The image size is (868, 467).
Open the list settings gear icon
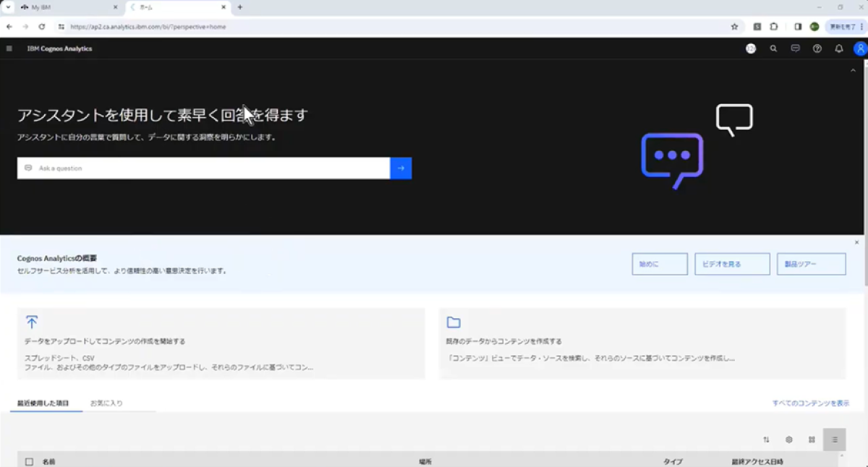[789, 440]
